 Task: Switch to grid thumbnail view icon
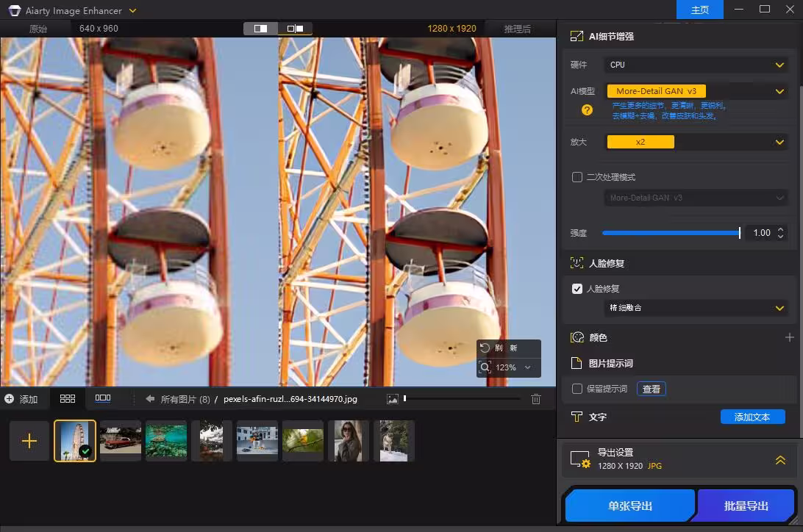pyautogui.click(x=68, y=398)
